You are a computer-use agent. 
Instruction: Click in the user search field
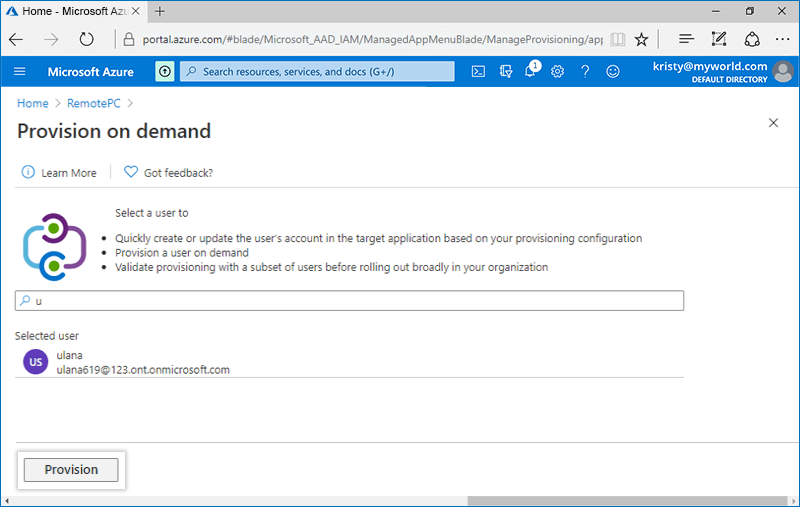[x=350, y=301]
